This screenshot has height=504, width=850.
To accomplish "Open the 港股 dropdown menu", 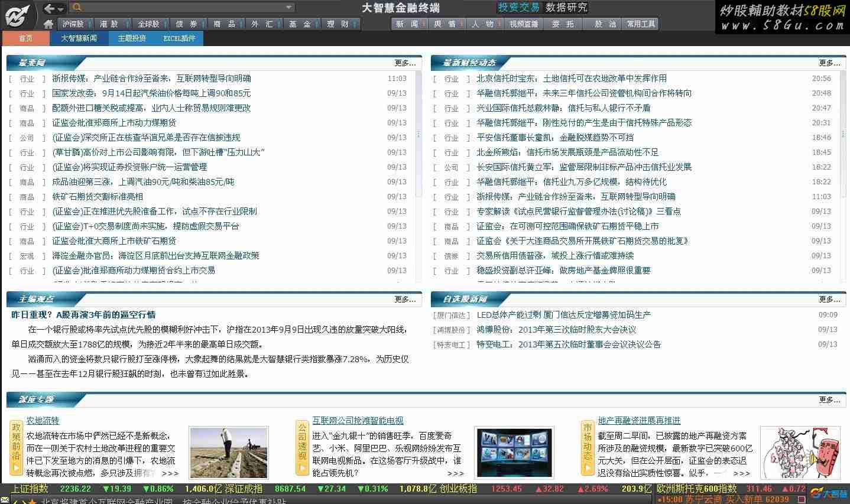I will tap(113, 24).
